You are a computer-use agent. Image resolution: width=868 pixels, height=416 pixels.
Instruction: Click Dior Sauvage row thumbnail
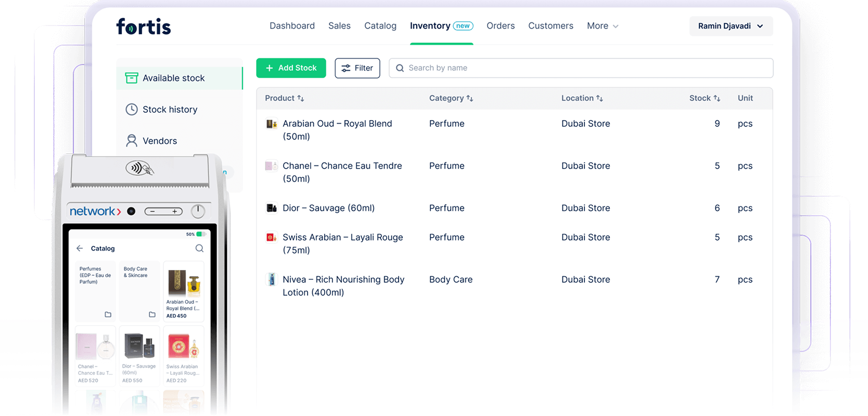(x=271, y=208)
